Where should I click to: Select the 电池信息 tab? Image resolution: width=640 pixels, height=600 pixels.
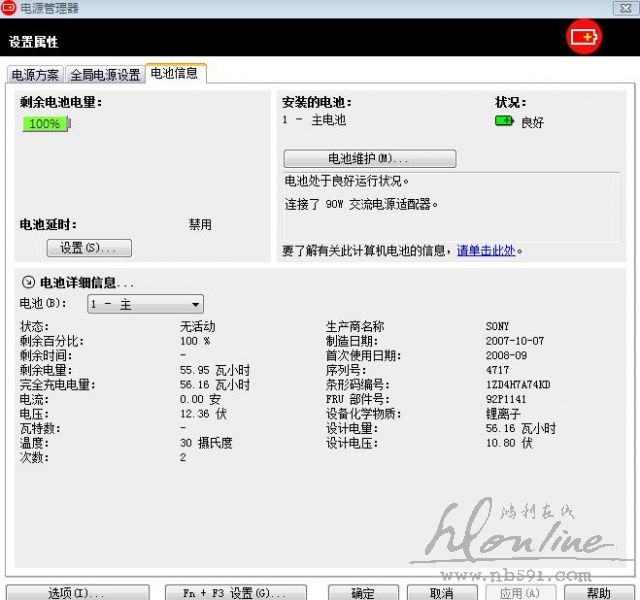(175, 73)
